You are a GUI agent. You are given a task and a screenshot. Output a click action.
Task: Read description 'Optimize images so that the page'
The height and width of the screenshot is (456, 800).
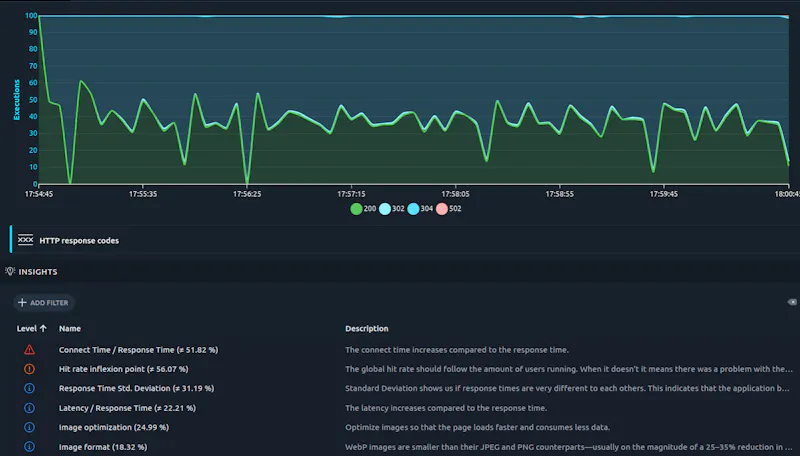pyautogui.click(x=478, y=427)
